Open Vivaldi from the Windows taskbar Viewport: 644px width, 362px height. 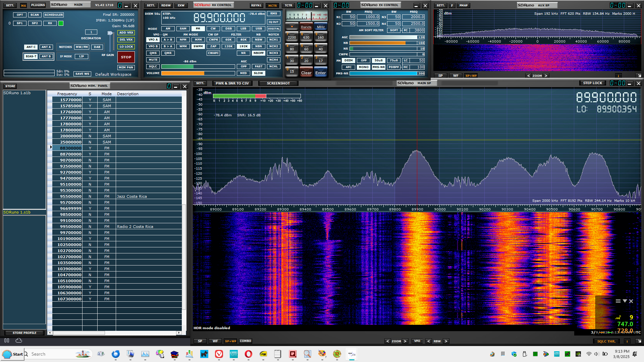(x=219, y=354)
